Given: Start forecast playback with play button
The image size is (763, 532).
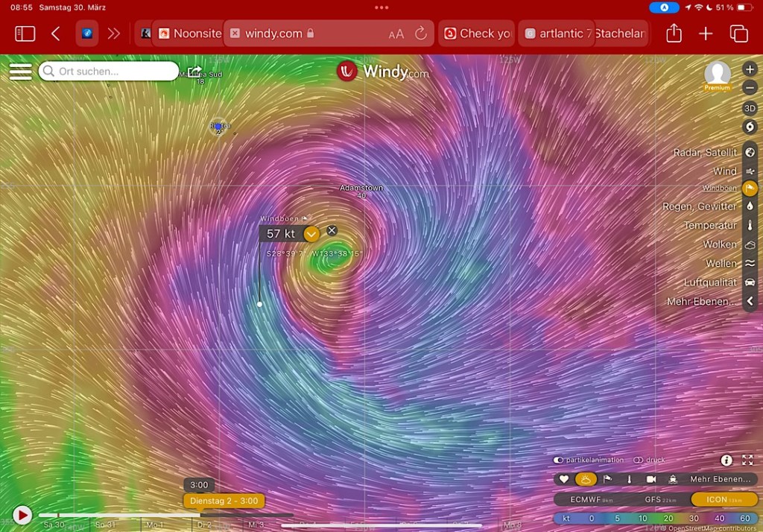Looking at the screenshot, I should [x=22, y=515].
